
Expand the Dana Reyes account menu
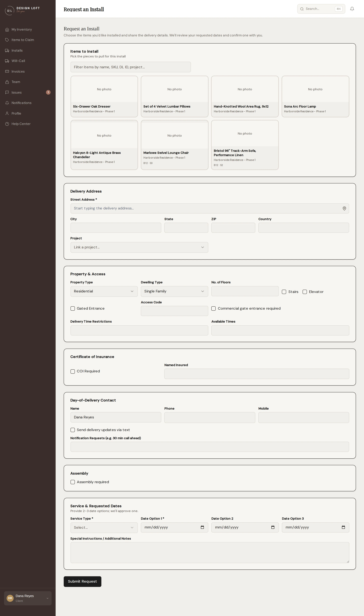click(28, 598)
